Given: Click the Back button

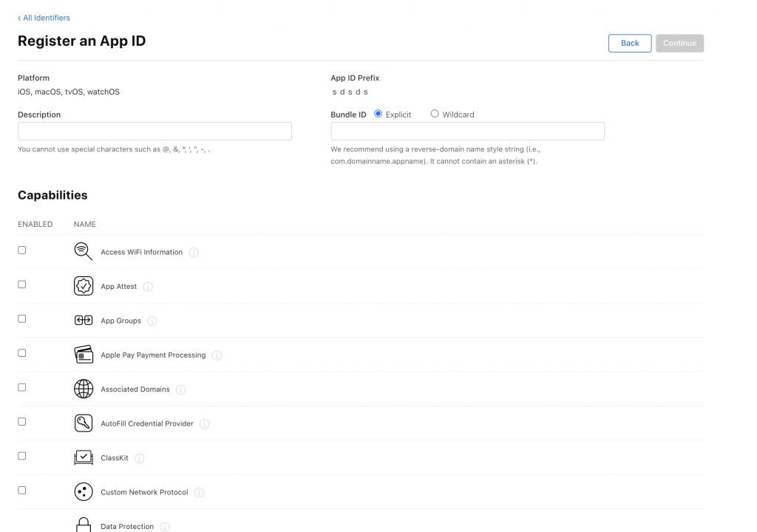Looking at the screenshot, I should click(630, 43).
